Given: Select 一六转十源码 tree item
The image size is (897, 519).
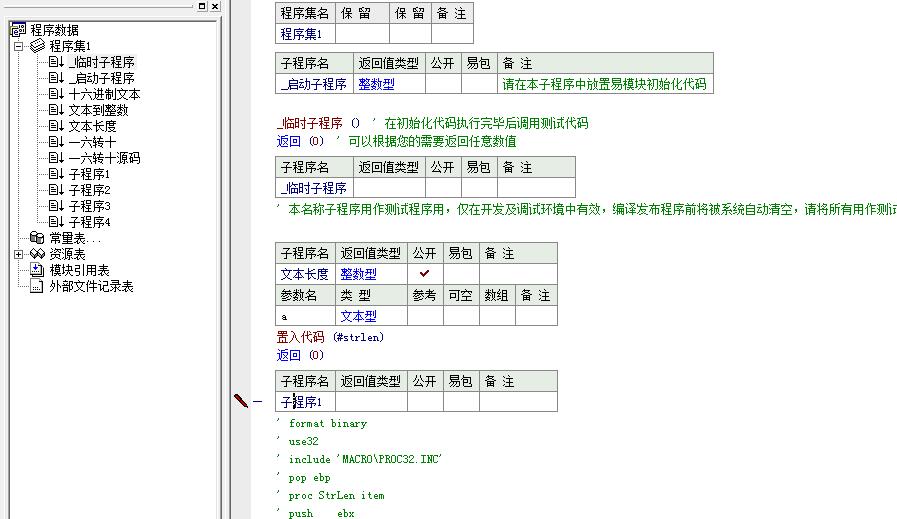Looking at the screenshot, I should 104,158.
